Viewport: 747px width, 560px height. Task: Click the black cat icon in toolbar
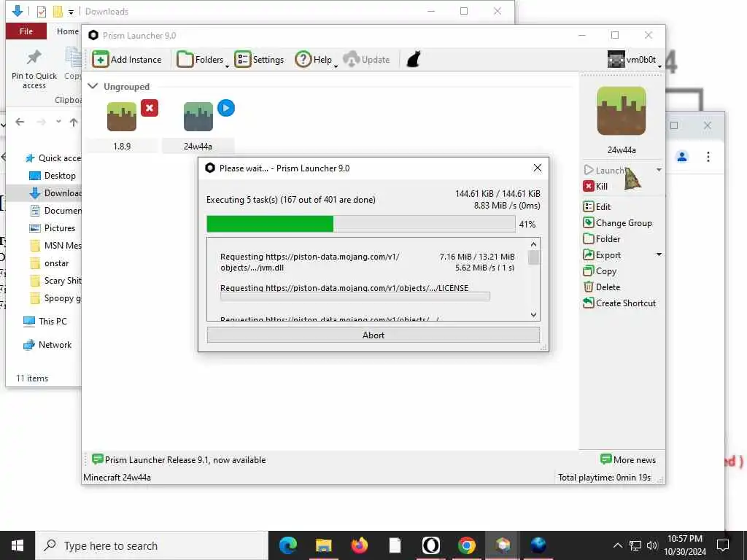click(414, 60)
